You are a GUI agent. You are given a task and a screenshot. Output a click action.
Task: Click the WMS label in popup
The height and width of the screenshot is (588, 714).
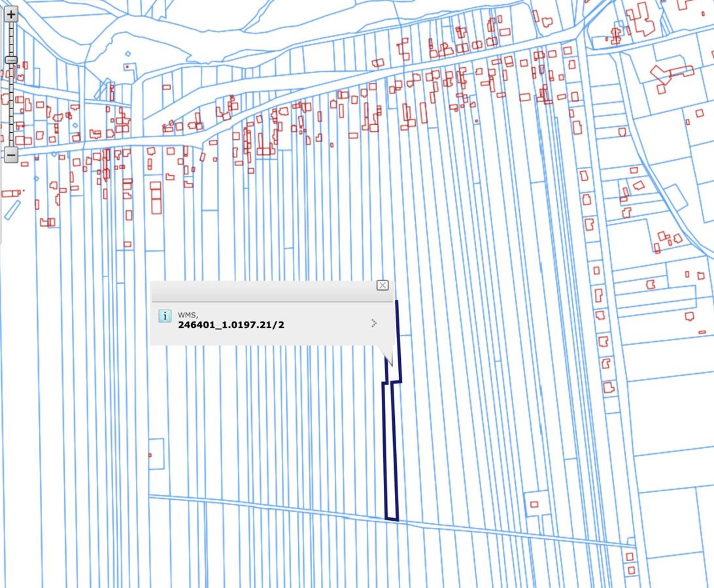pyautogui.click(x=188, y=315)
